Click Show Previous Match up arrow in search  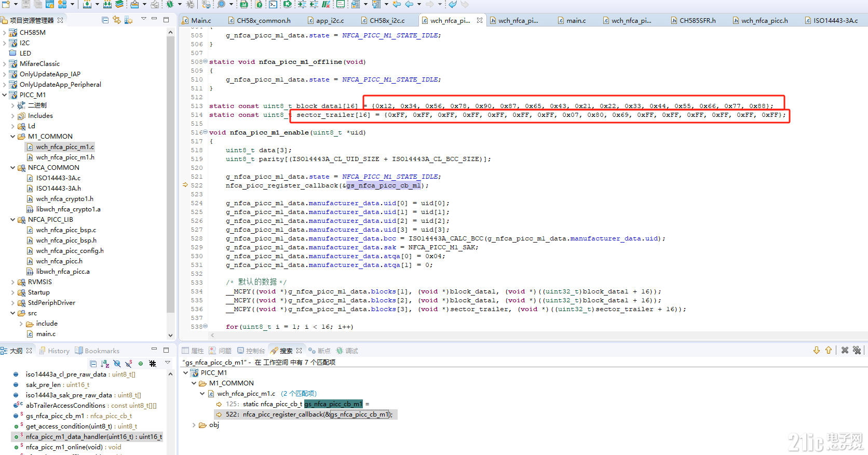pos(829,350)
